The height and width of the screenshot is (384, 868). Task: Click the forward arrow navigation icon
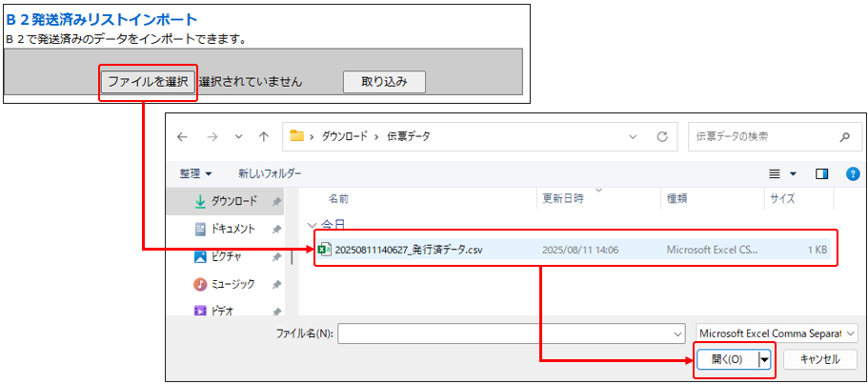click(212, 137)
